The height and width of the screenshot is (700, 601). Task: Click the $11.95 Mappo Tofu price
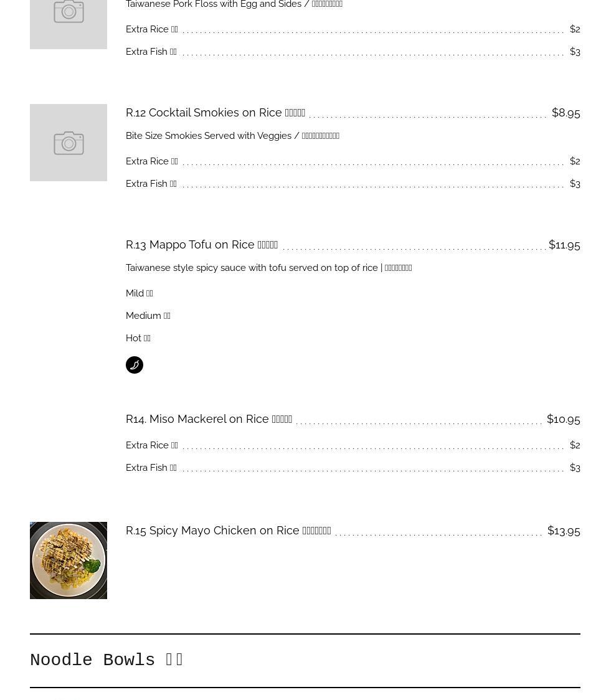point(564,245)
